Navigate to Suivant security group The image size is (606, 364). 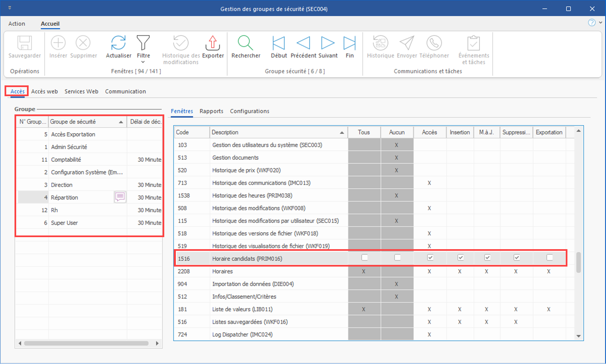coord(328,43)
